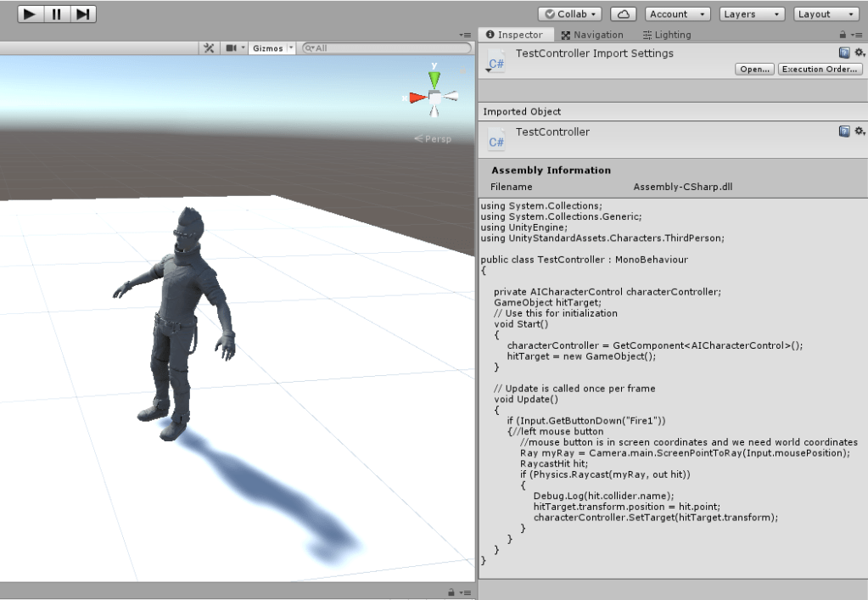Open the Layout dropdown
868x600 pixels.
tap(826, 14)
